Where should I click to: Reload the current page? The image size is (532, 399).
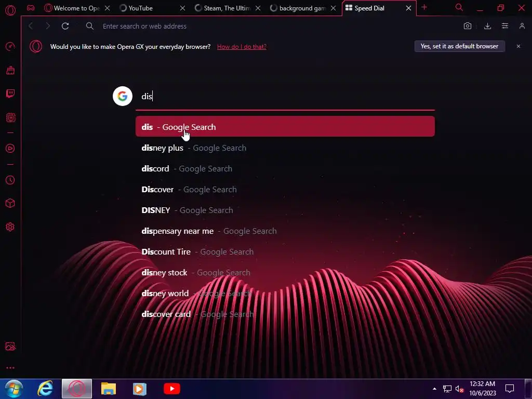(65, 26)
